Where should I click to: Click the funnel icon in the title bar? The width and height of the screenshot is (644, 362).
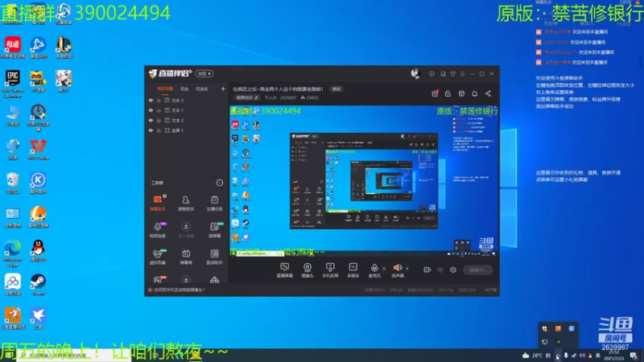click(452, 74)
